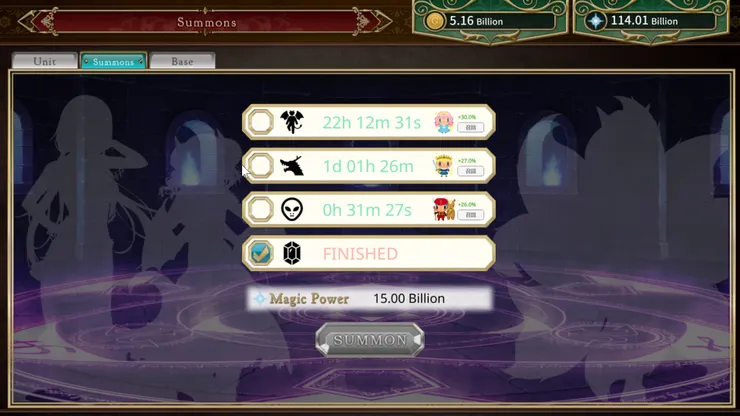This screenshot has height=416, width=740.
Task: Go to previous page with left header arrow
Action: coord(27,22)
